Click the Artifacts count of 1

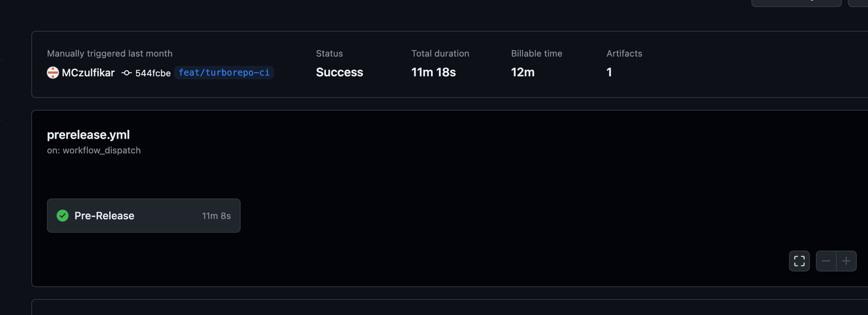609,72
